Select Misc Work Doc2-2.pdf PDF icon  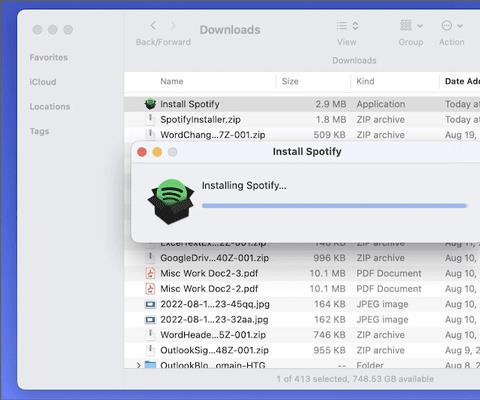point(150,288)
